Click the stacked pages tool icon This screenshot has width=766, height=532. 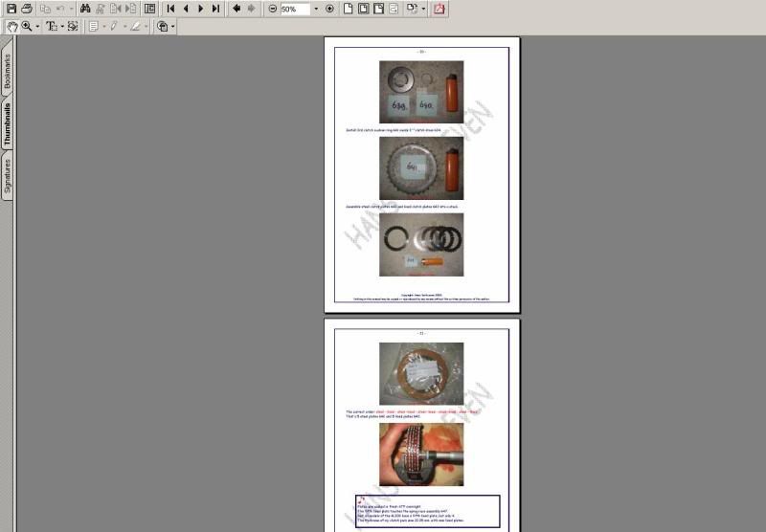coord(162,27)
